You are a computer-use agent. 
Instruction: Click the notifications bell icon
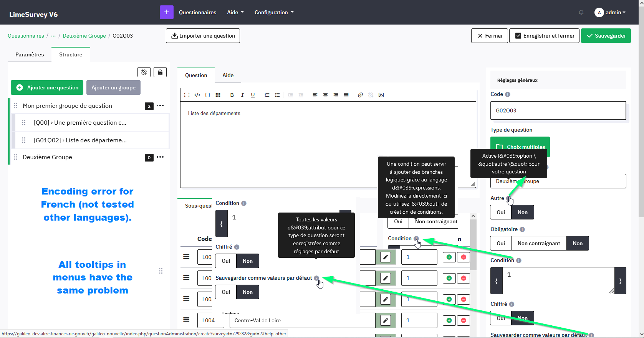(581, 13)
